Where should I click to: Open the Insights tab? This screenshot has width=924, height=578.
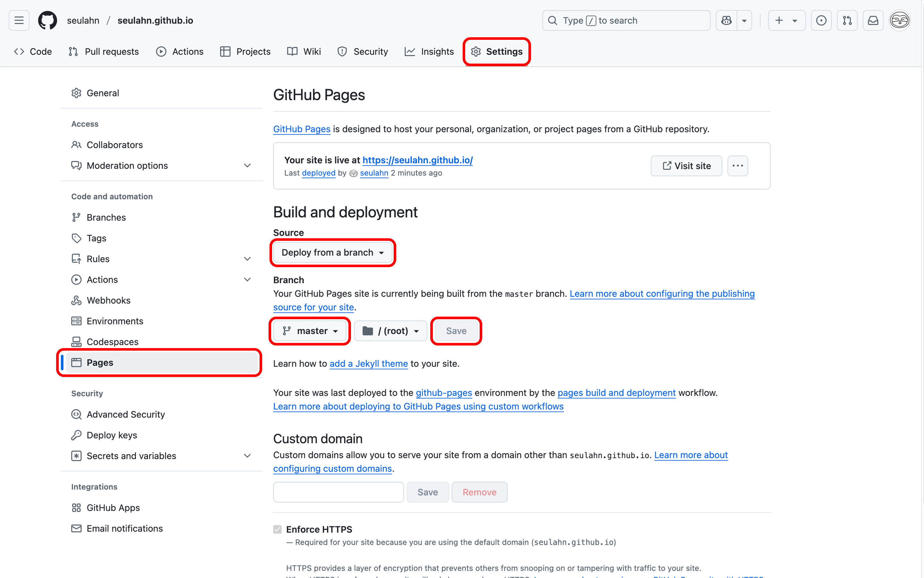click(429, 52)
